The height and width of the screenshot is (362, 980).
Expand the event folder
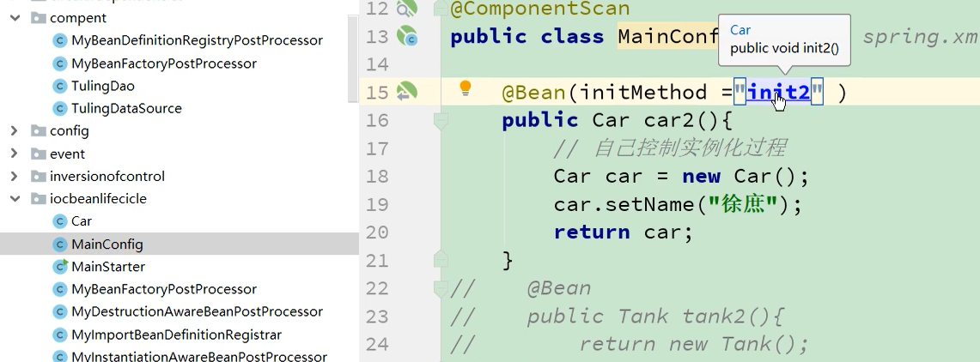tap(15, 154)
